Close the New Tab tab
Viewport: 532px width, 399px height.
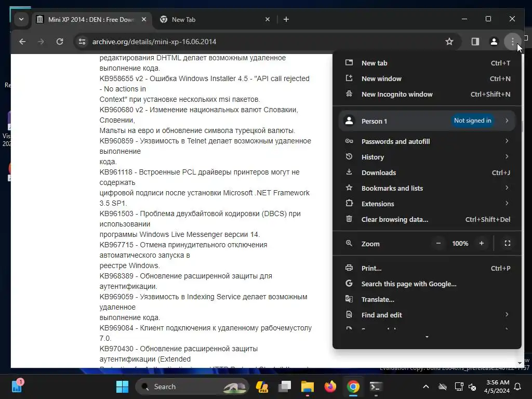[x=268, y=19]
